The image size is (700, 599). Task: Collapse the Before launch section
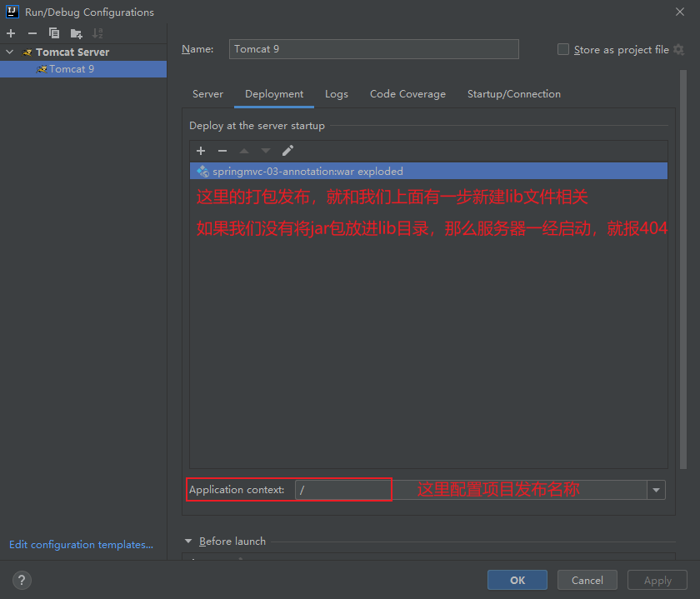pos(187,541)
